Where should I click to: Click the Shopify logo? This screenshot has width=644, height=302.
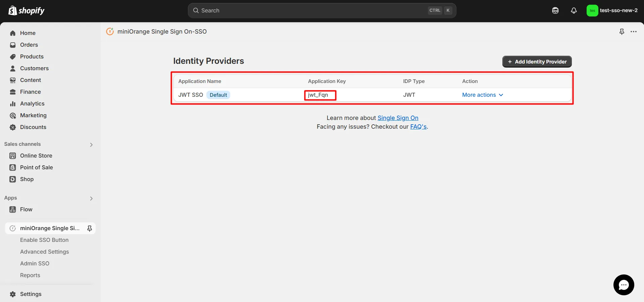(x=26, y=10)
